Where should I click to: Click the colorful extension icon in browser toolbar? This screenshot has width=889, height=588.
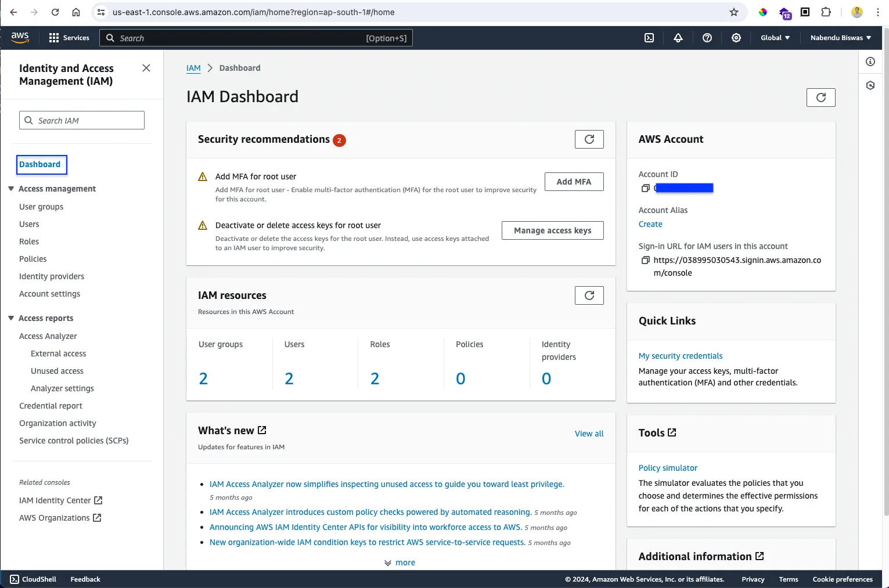pos(763,12)
